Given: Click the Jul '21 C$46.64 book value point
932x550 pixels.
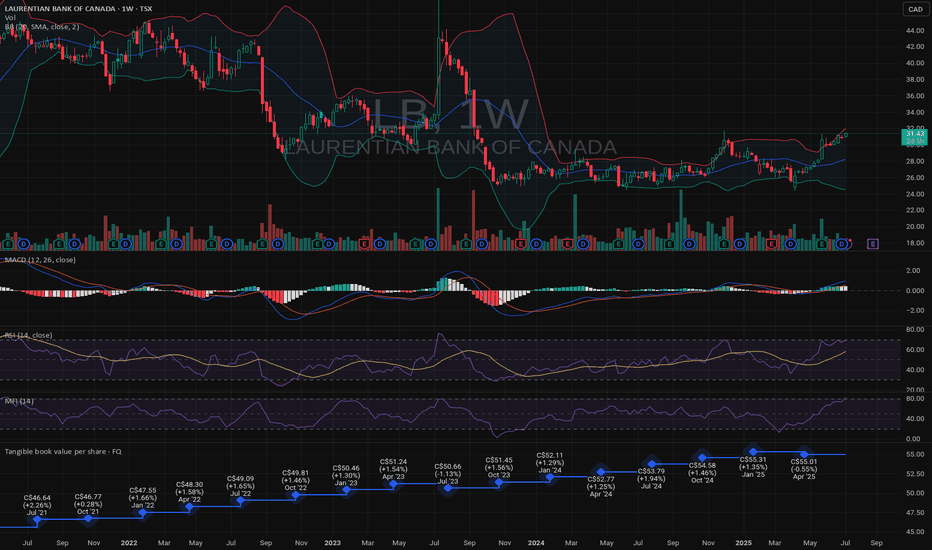Looking at the screenshot, I should [37, 520].
